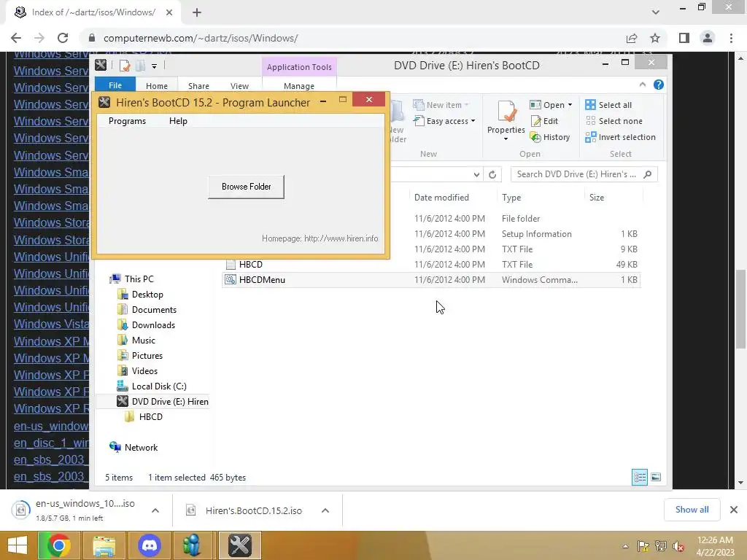Screen dimensions: 747x560
Task: Open the Programs menu in Hiren's launcher
Action: [x=127, y=121]
